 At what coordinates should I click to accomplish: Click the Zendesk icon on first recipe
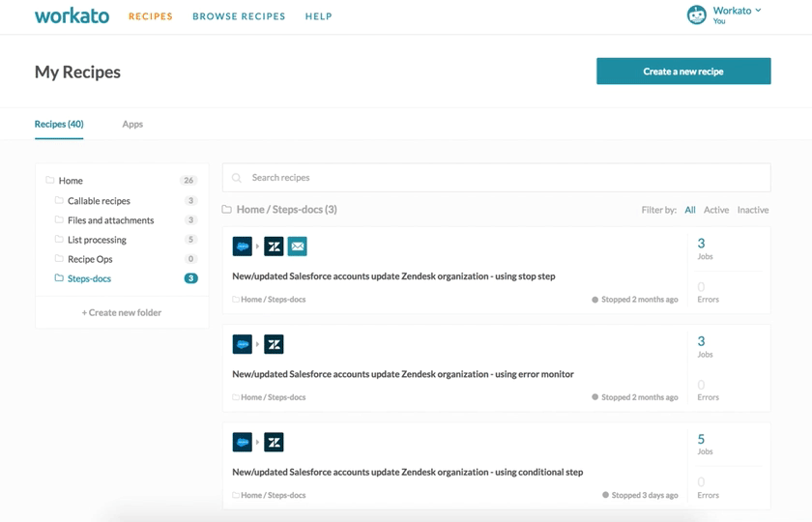pos(274,246)
